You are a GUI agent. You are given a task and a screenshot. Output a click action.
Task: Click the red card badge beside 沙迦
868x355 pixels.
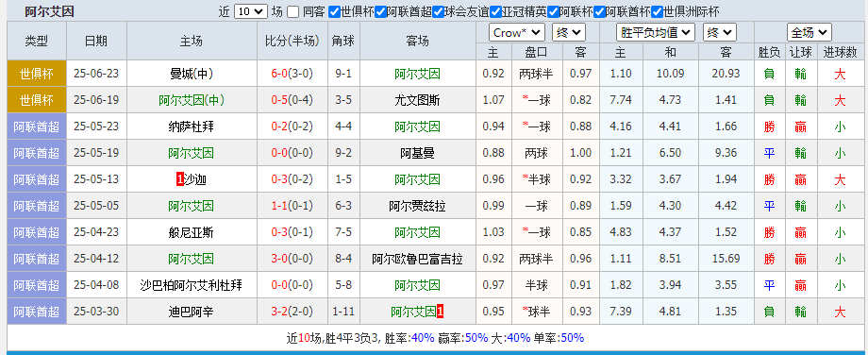(x=179, y=179)
